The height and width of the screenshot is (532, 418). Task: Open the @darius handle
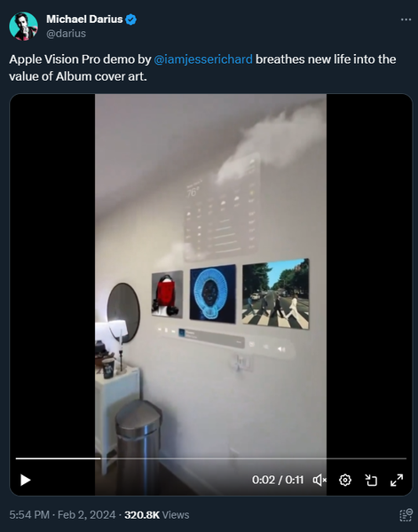tap(66, 34)
